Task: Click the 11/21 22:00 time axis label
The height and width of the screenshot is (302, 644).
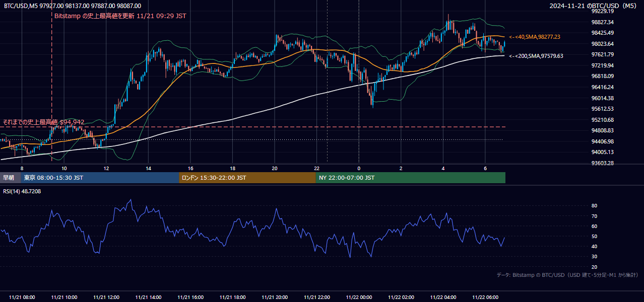Action: (x=317, y=297)
